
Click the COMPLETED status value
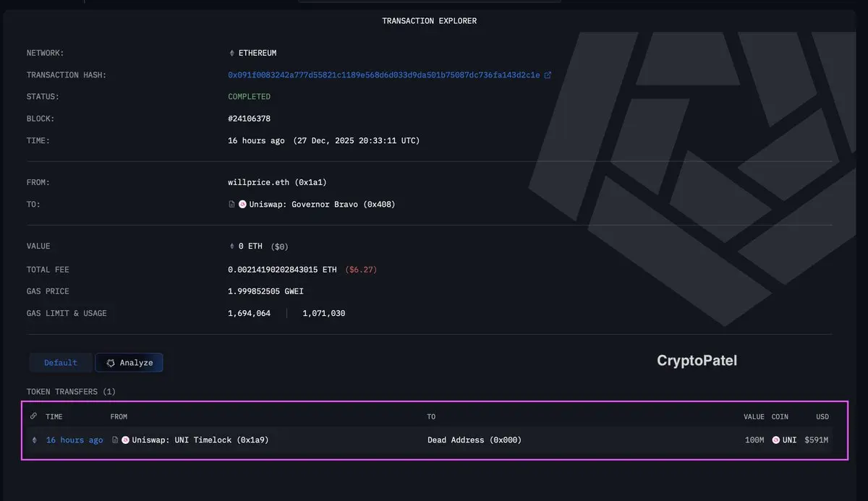pyautogui.click(x=250, y=97)
